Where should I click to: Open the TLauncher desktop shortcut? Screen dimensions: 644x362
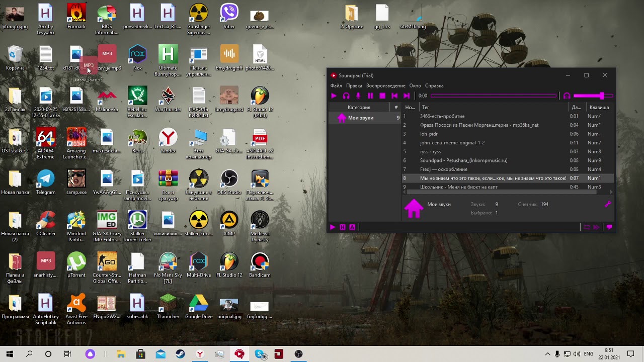coord(168,307)
